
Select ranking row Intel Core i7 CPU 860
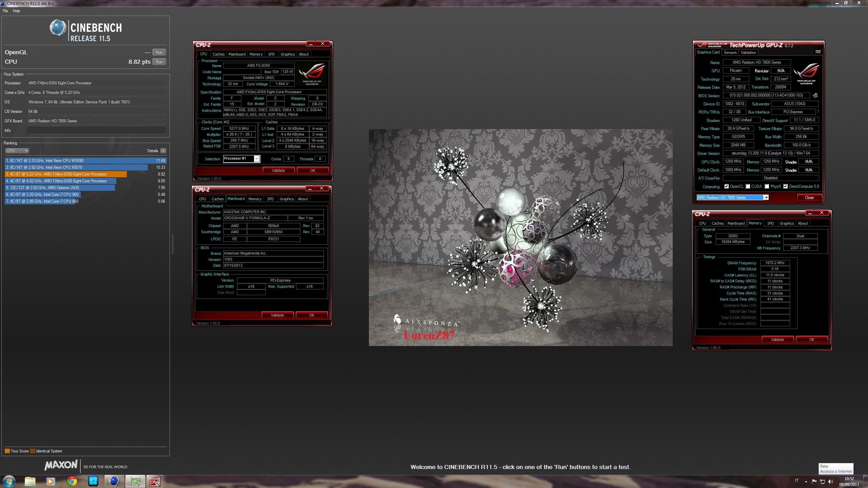point(85,201)
